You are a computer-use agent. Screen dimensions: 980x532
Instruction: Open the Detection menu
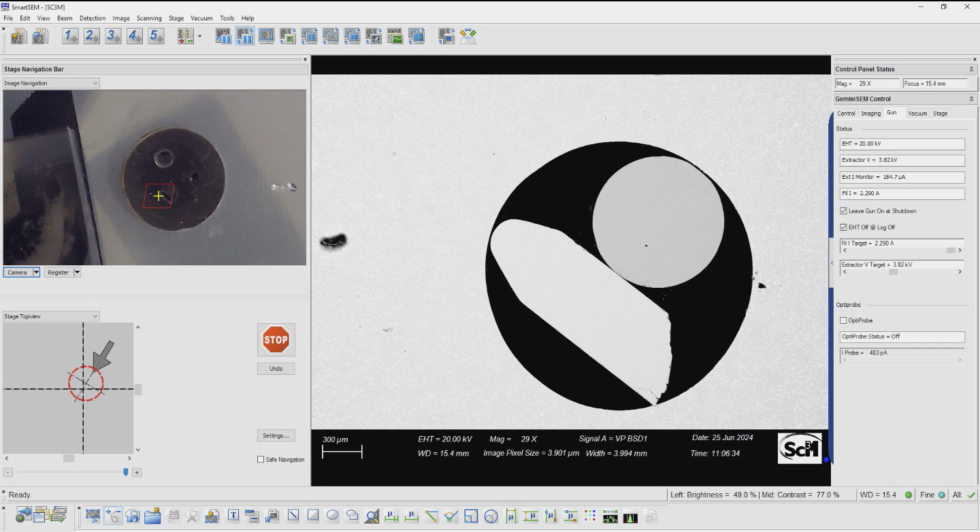click(x=93, y=18)
